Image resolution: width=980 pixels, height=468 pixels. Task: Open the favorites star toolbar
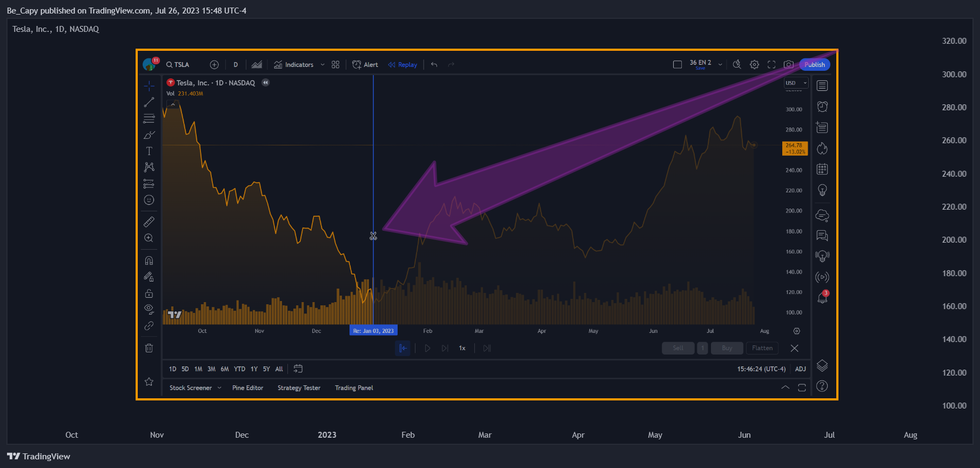pos(149,382)
